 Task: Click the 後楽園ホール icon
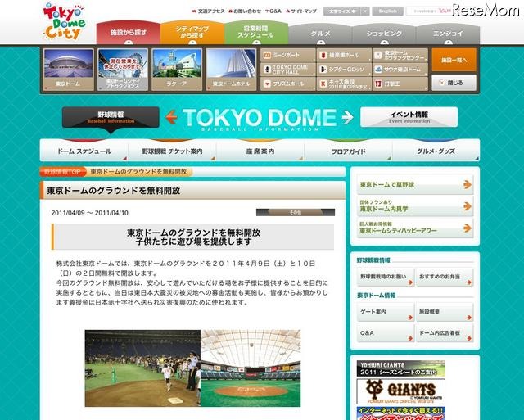323,55
